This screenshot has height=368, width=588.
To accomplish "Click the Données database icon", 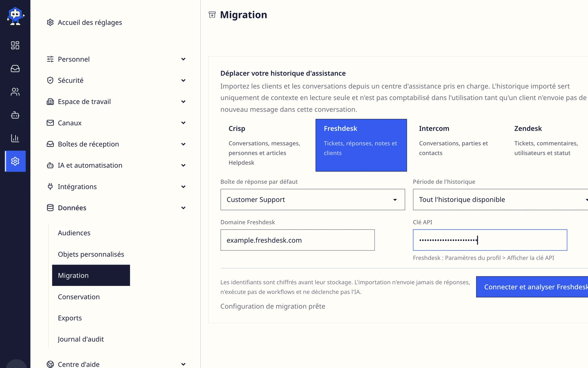I will [50, 208].
